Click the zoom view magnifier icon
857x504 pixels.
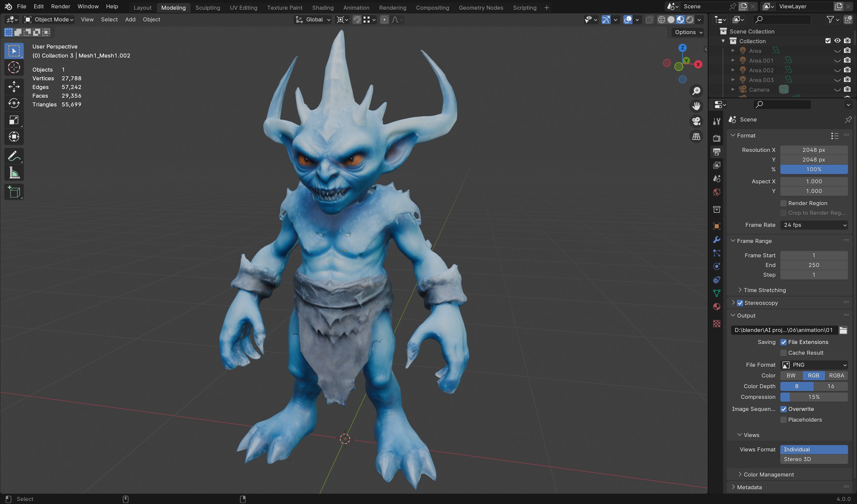(x=696, y=91)
